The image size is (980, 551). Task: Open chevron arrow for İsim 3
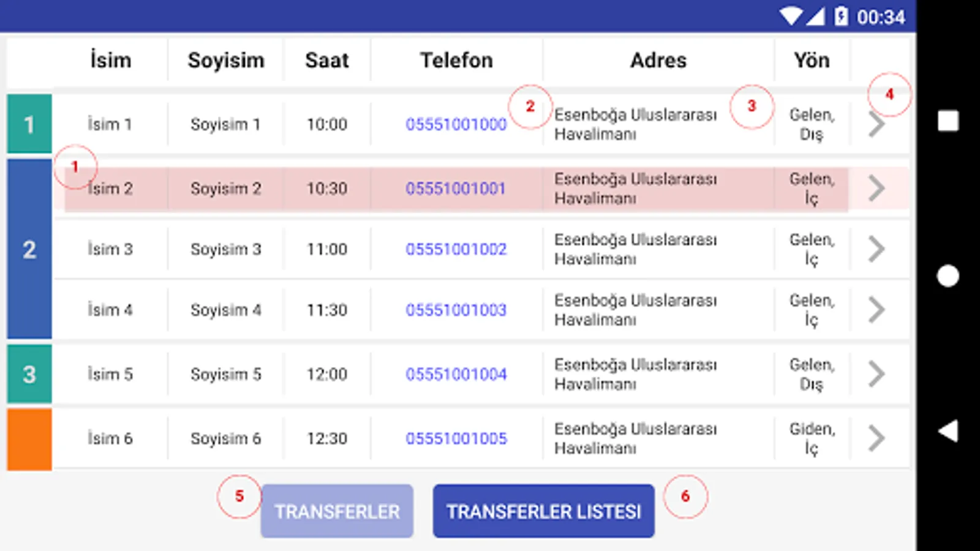pyautogui.click(x=876, y=249)
